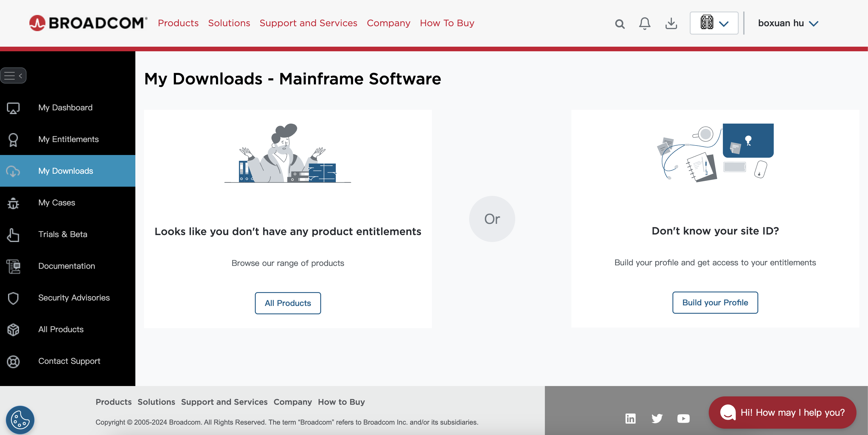The image size is (868, 435).
Task: Click the Build your Profile button
Action: pos(715,302)
